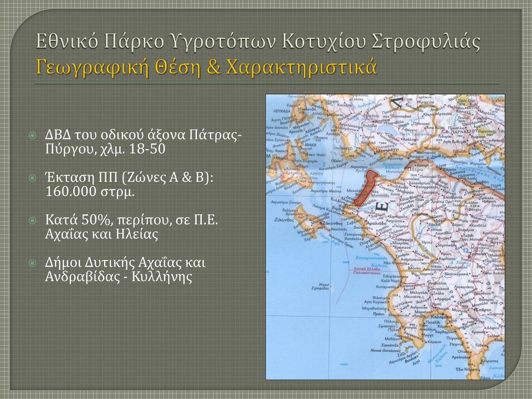Click the 'Σπάρτη' label on the map
Screen dimensions: 532x399
[484, 310]
